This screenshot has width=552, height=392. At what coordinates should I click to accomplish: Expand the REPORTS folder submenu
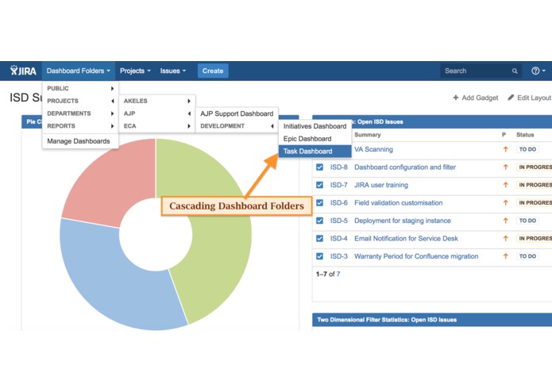(x=80, y=126)
